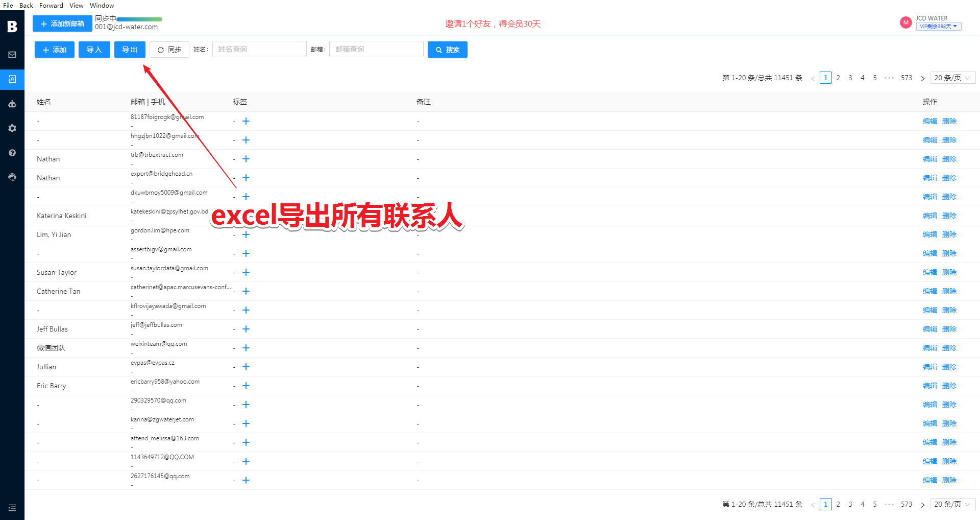Image resolution: width=980 pixels, height=520 pixels.
Task: Open the customer support headset icon
Action: (x=12, y=177)
